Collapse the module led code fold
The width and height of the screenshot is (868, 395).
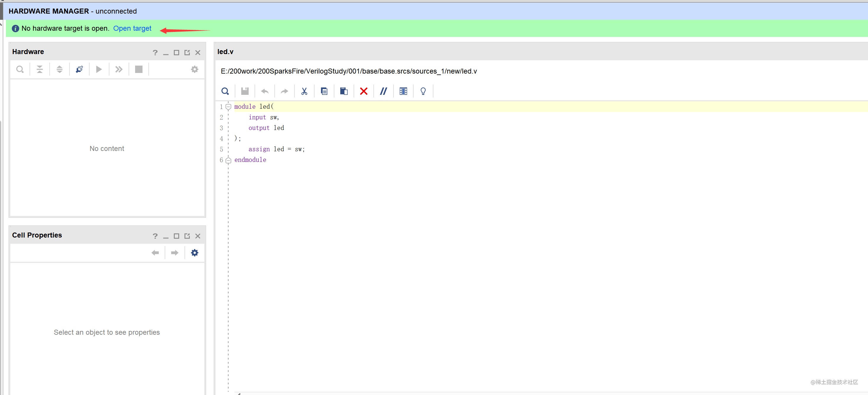[x=229, y=107]
